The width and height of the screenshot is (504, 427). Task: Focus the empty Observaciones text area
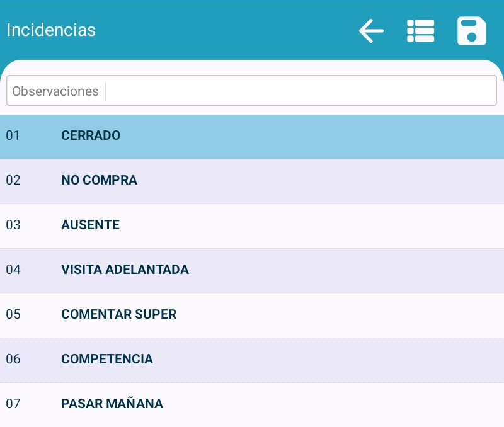[x=301, y=91]
